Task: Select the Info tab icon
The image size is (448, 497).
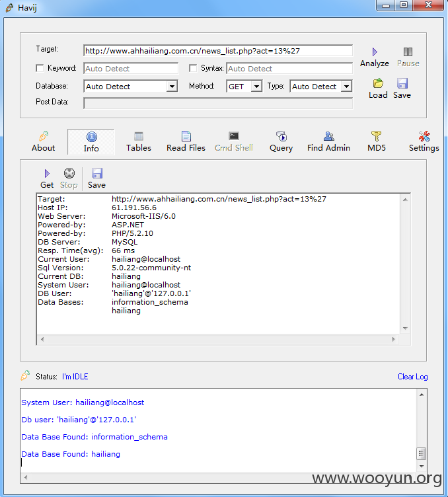Action: point(92,137)
